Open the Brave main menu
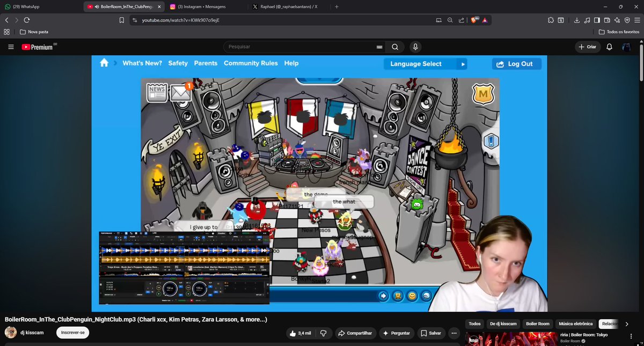The width and height of the screenshot is (644, 346). coord(636,20)
